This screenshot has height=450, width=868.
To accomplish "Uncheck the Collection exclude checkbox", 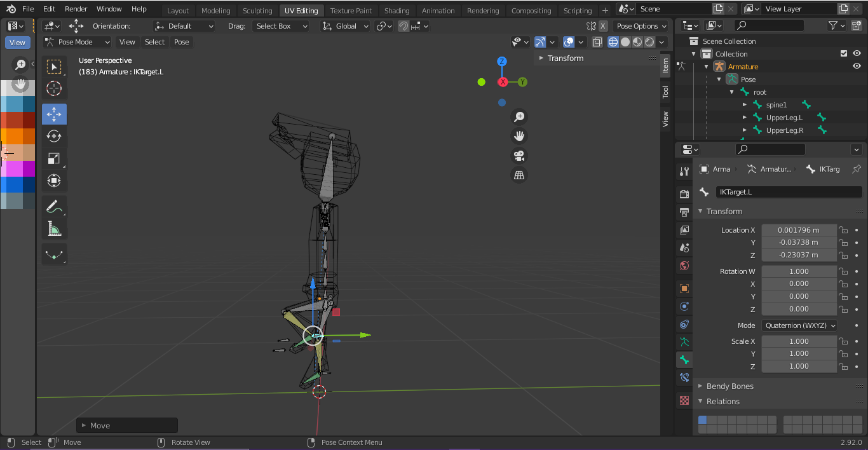I will [x=844, y=54].
